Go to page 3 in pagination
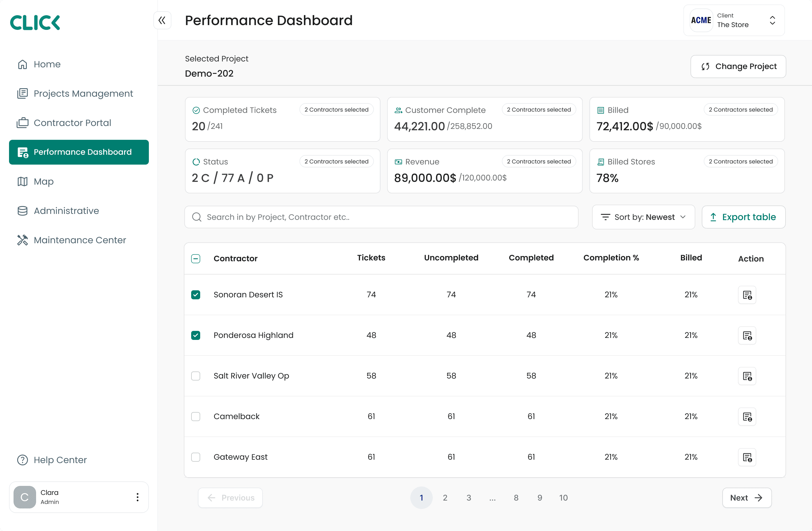The height and width of the screenshot is (531, 812). coord(469,497)
